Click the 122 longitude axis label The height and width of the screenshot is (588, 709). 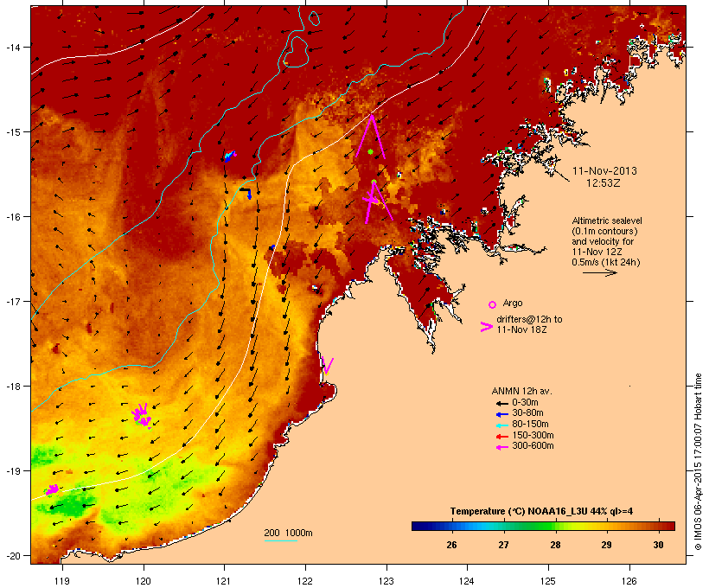[x=305, y=581]
